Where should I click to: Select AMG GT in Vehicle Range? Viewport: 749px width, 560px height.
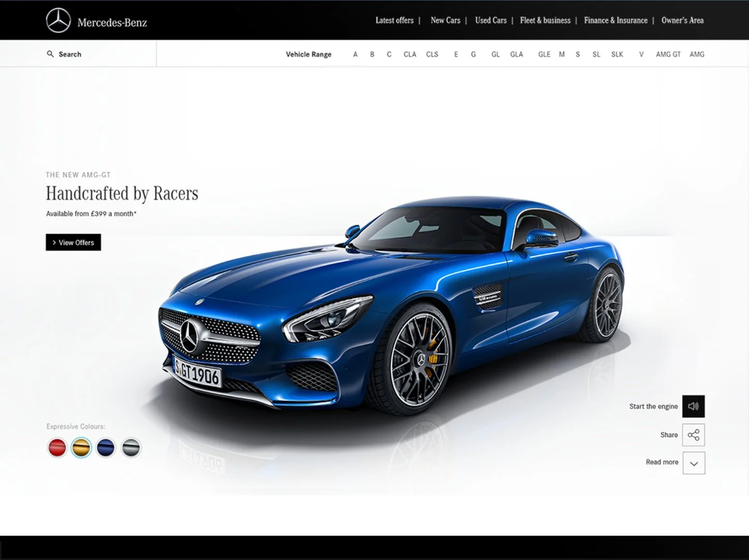point(668,54)
